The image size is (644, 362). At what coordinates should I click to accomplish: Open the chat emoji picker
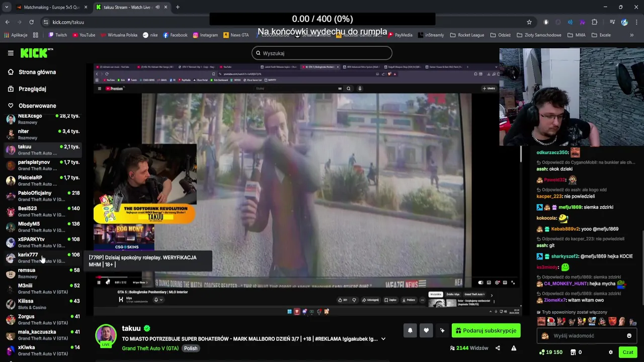[629, 336]
